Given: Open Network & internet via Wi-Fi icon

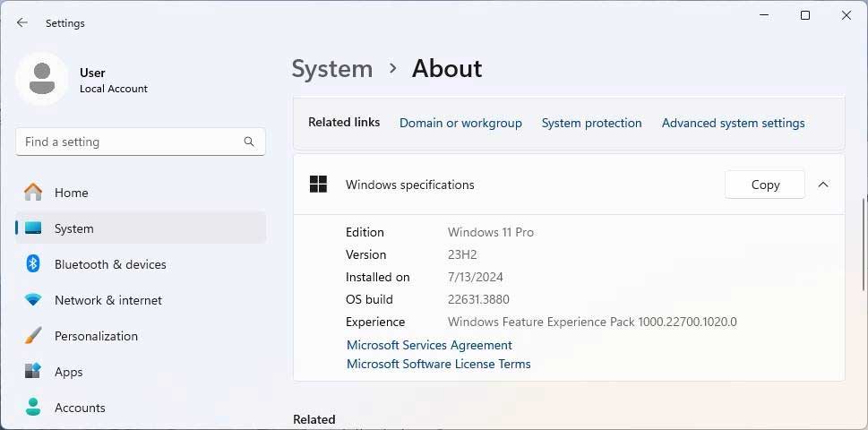Looking at the screenshot, I should pos(33,300).
